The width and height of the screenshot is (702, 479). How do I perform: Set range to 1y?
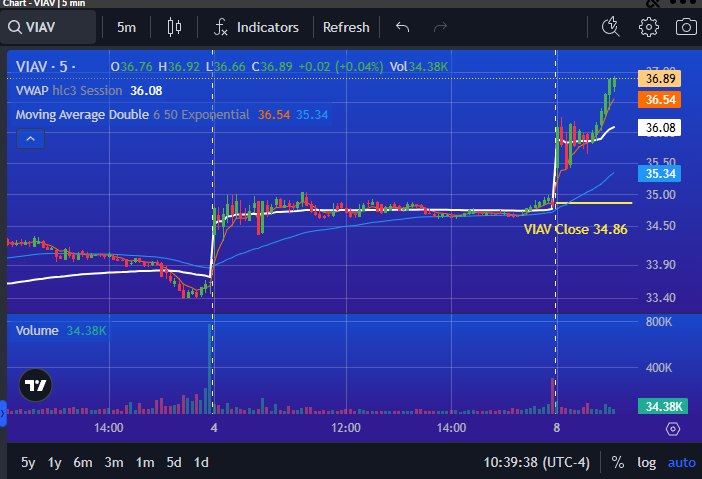coord(55,462)
